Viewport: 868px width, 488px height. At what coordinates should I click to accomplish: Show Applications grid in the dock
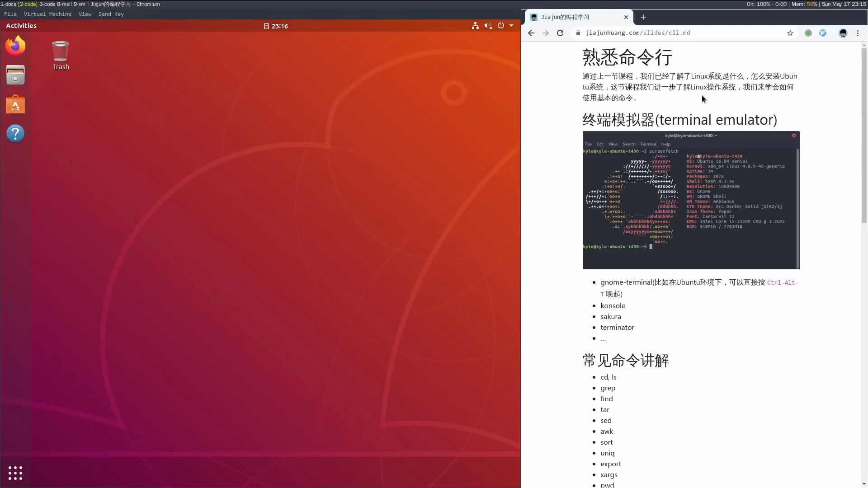(15, 473)
